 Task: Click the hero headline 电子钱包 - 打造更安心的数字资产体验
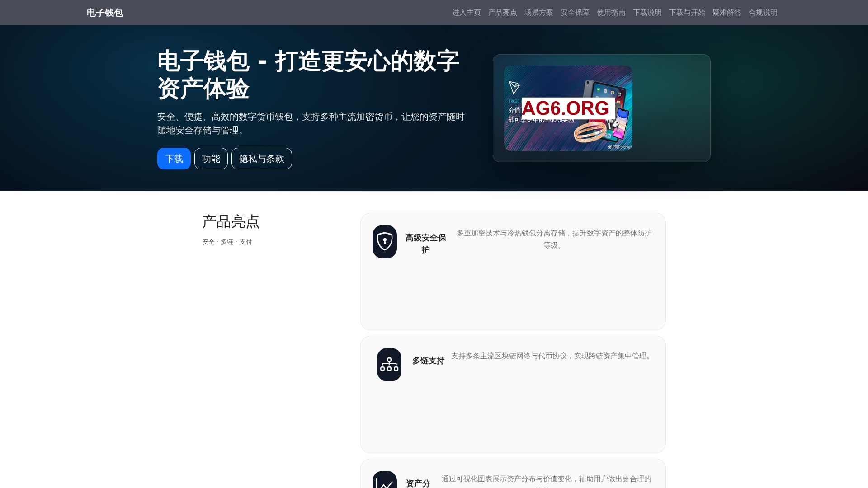[x=308, y=75]
